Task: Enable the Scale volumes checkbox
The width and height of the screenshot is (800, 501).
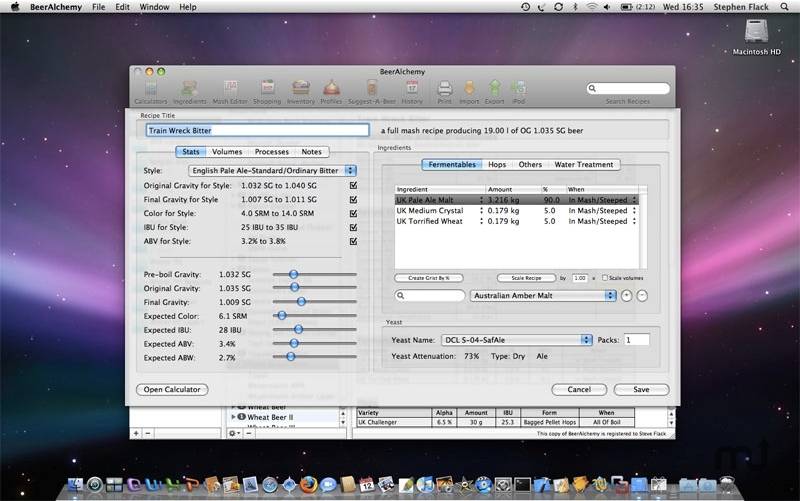Action: 605,278
